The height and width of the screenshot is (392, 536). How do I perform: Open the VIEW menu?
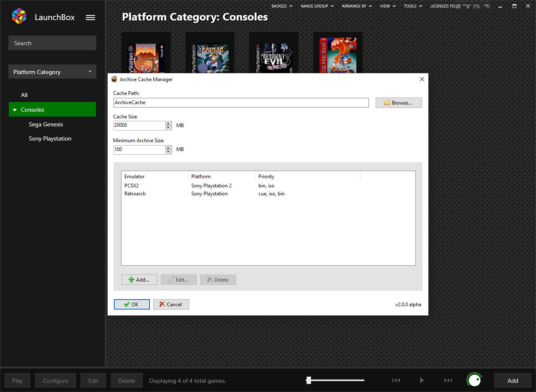tap(388, 6)
